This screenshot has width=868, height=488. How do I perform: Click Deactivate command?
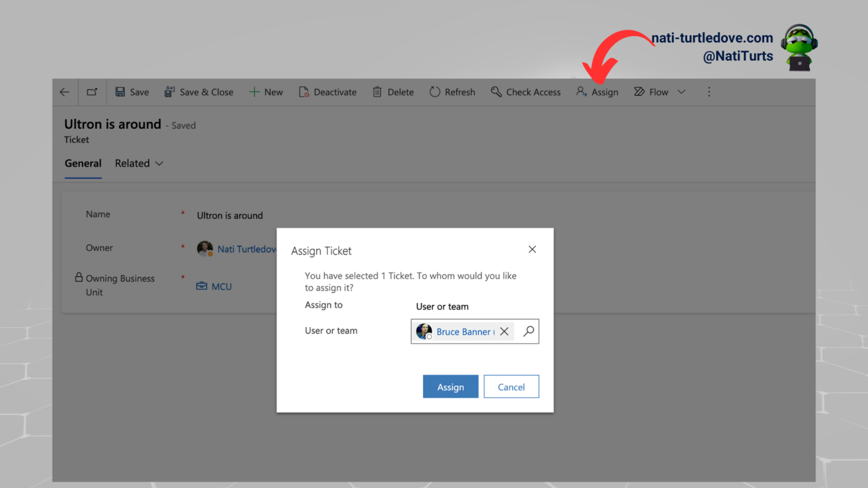point(328,92)
